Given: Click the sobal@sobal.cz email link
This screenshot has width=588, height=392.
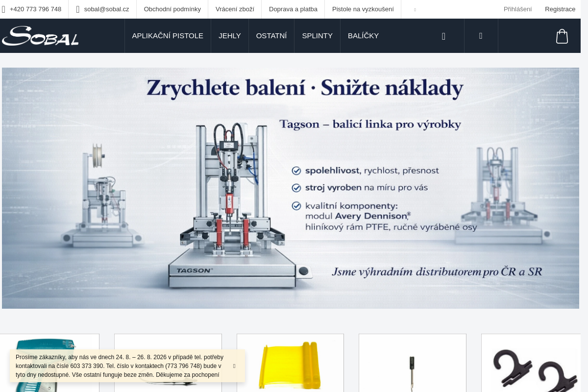Looking at the screenshot, I should (106, 9).
